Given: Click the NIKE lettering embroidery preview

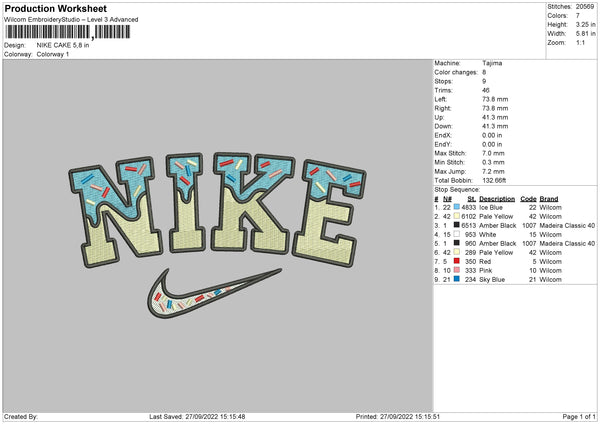Looking at the screenshot, I should tap(217, 210).
